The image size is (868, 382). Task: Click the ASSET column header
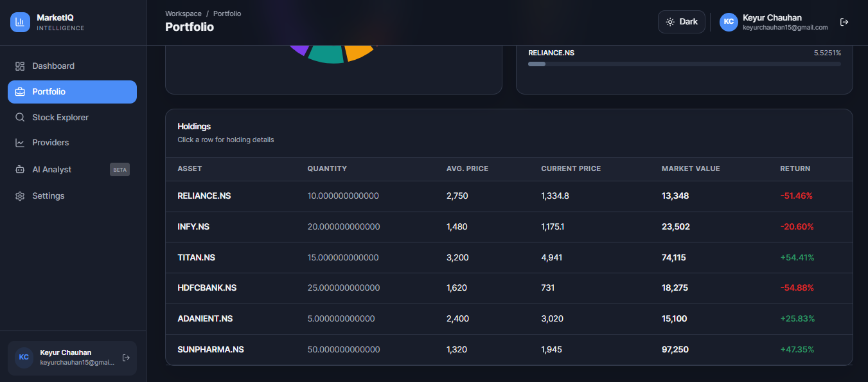(x=190, y=169)
